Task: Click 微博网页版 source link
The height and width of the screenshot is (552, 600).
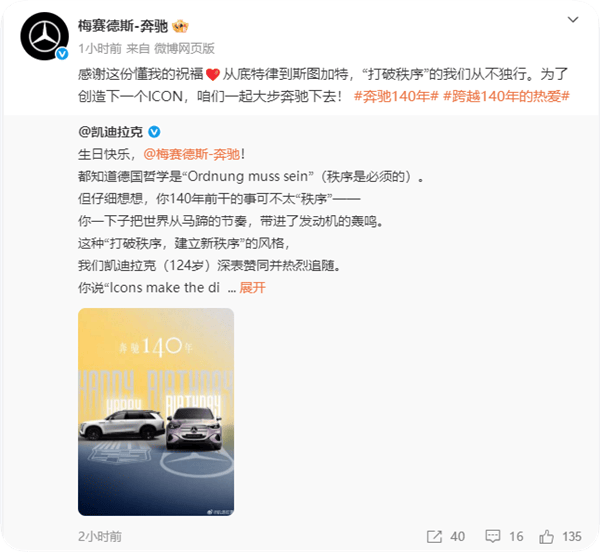Action: (184, 49)
